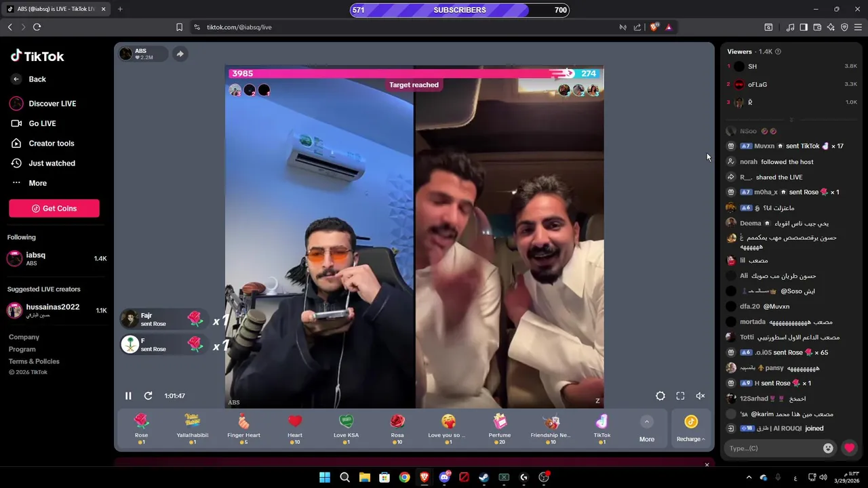868x488 pixels.
Task: Open suggested creator hussainas2022
Action: [x=57, y=310]
